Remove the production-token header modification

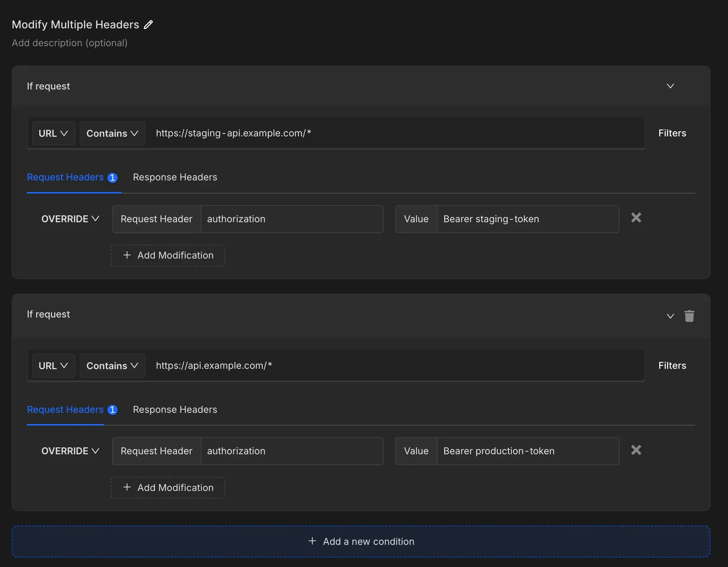click(x=636, y=450)
